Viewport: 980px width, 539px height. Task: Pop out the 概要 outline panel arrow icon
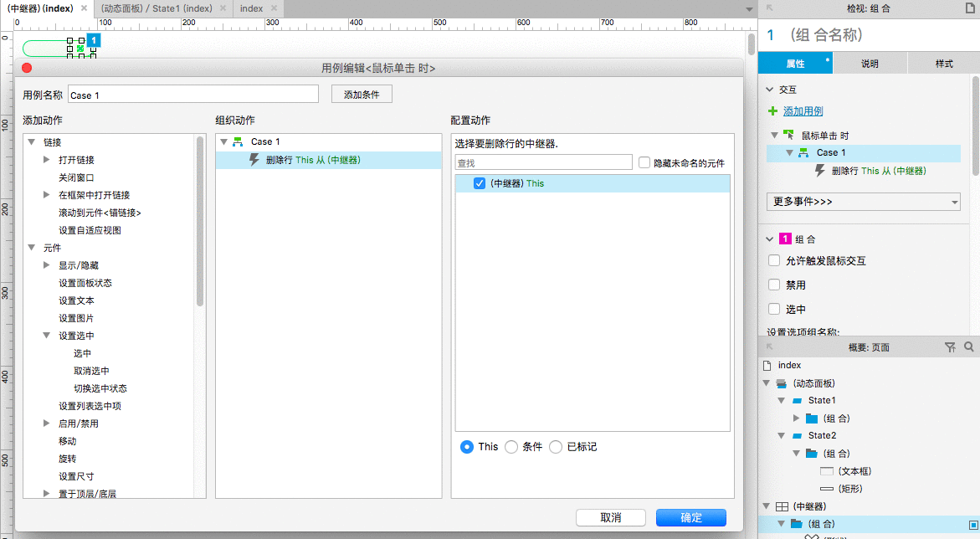tap(769, 347)
